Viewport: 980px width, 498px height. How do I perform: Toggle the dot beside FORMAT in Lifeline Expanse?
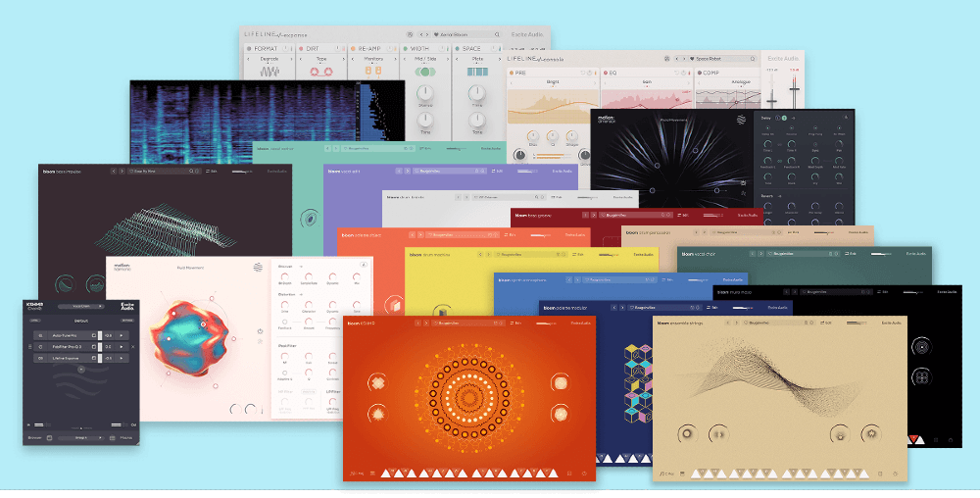pyautogui.click(x=249, y=48)
